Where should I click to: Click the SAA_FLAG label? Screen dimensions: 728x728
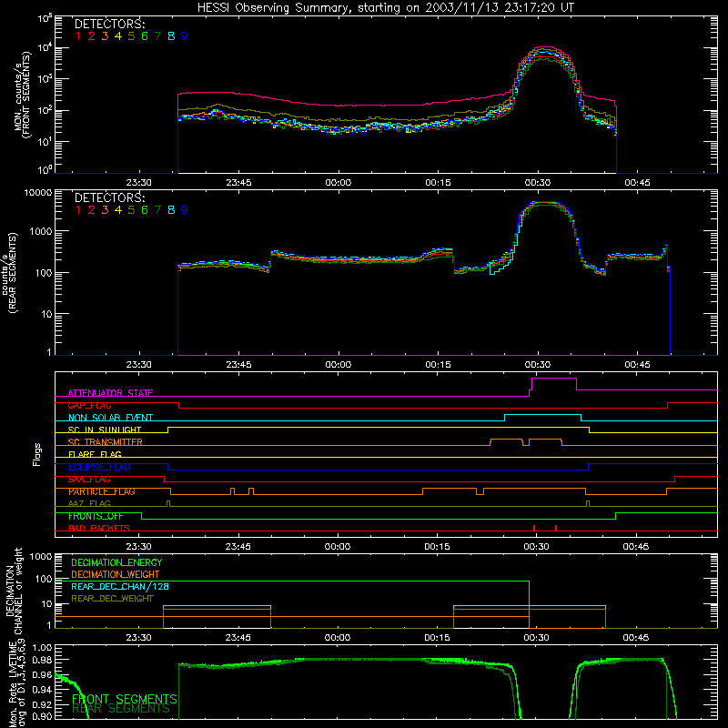89,480
